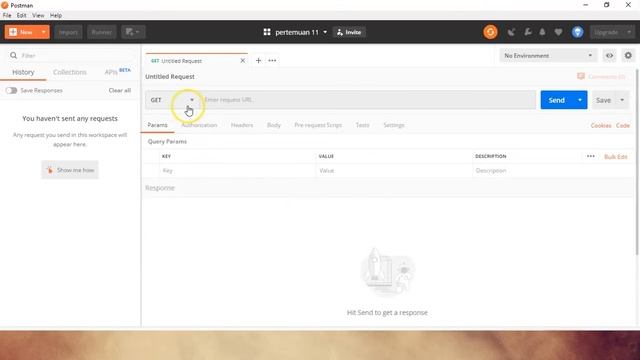Screen dimensions: 640x360
Task: Click the search icon in filter box
Action: (13, 55)
